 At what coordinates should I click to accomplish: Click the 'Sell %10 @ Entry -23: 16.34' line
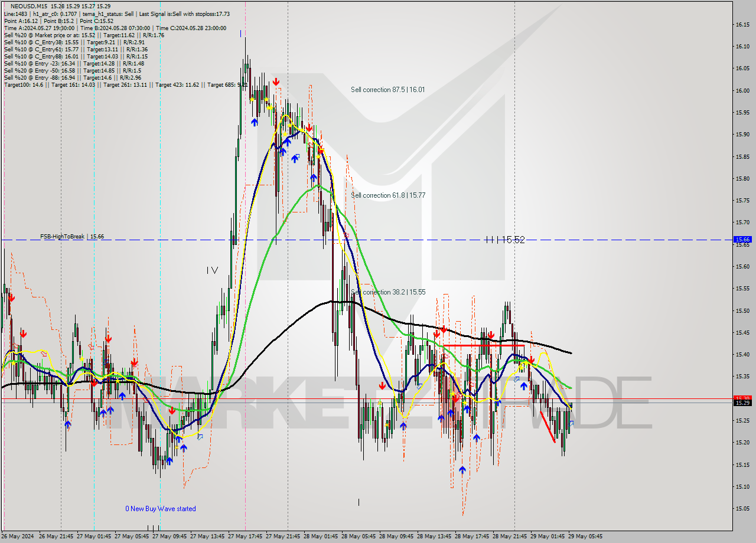74,63
